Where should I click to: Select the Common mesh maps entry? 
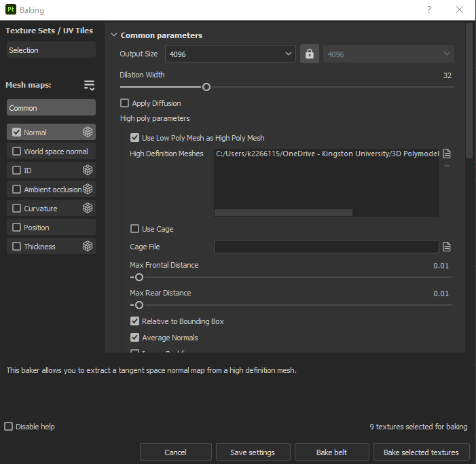(x=51, y=108)
